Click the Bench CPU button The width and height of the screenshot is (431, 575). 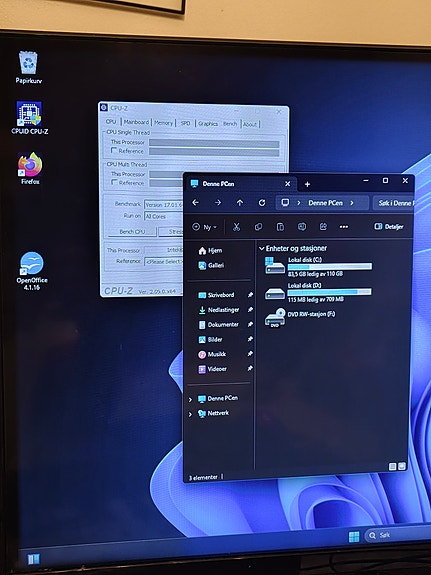pos(132,232)
